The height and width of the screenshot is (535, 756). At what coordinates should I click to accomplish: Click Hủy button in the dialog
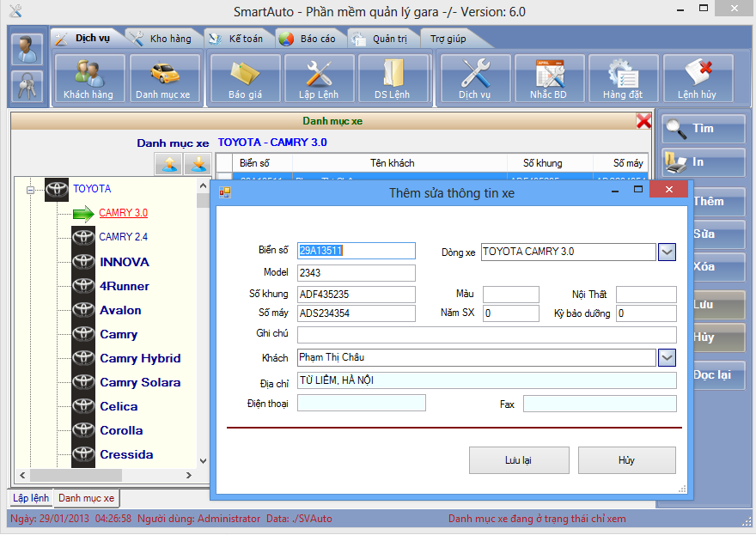click(x=627, y=460)
